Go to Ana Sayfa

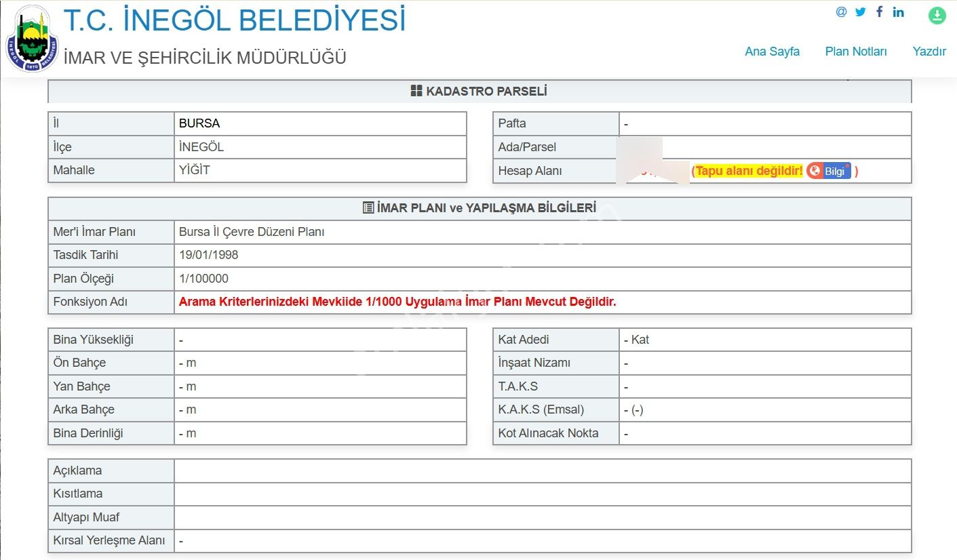pyautogui.click(x=773, y=52)
